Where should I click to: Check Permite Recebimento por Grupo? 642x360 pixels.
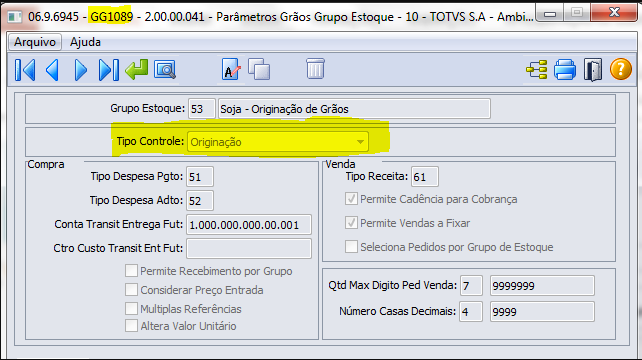click(x=131, y=271)
